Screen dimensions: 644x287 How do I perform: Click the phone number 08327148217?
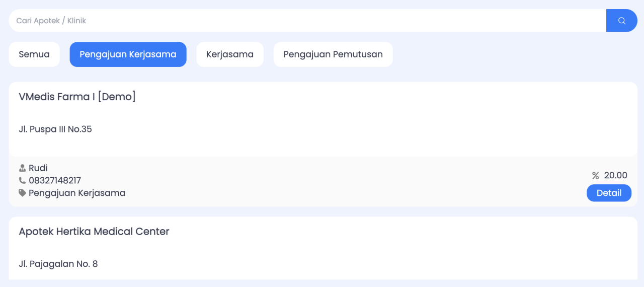point(55,180)
